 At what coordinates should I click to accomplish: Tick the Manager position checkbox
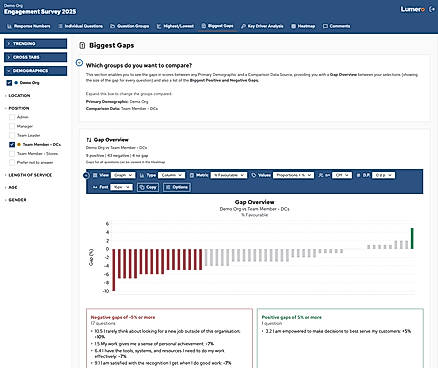click(12, 126)
